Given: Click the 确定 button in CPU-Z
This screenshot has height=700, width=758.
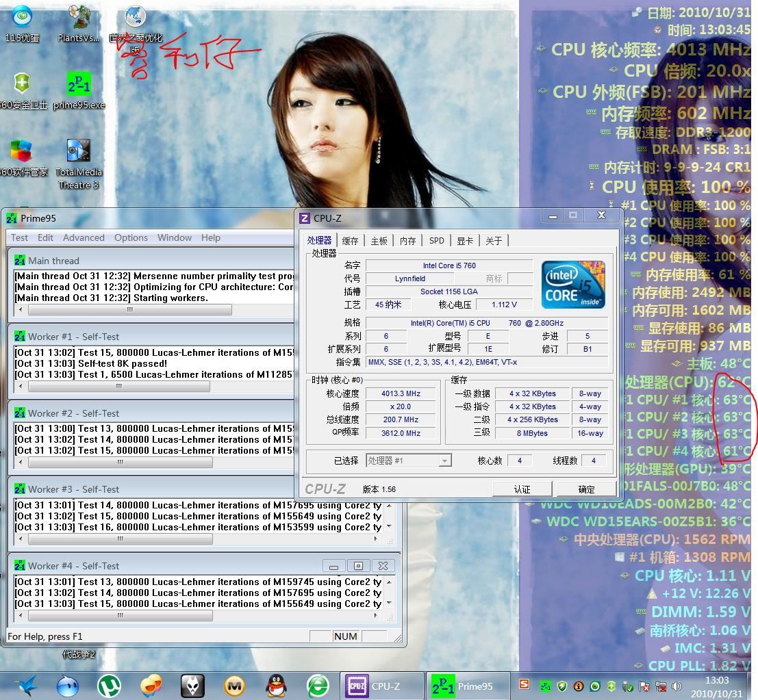Looking at the screenshot, I should 586,489.
